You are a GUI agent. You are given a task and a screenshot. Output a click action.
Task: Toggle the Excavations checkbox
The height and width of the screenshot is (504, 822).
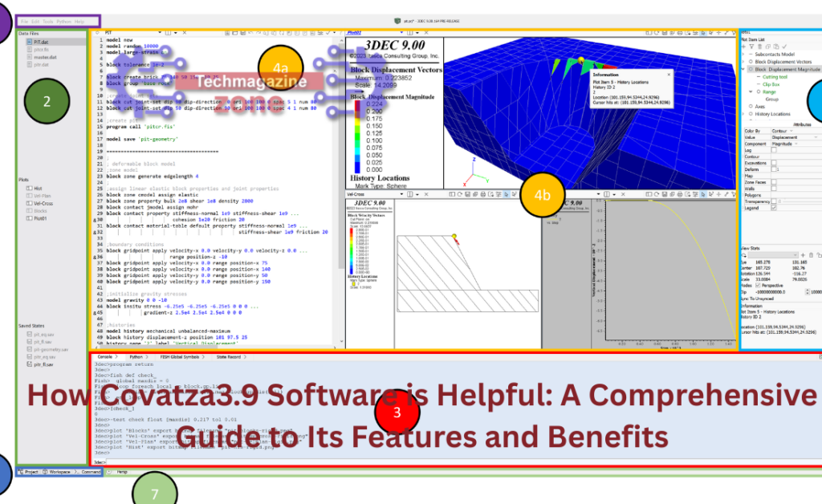tap(774, 163)
